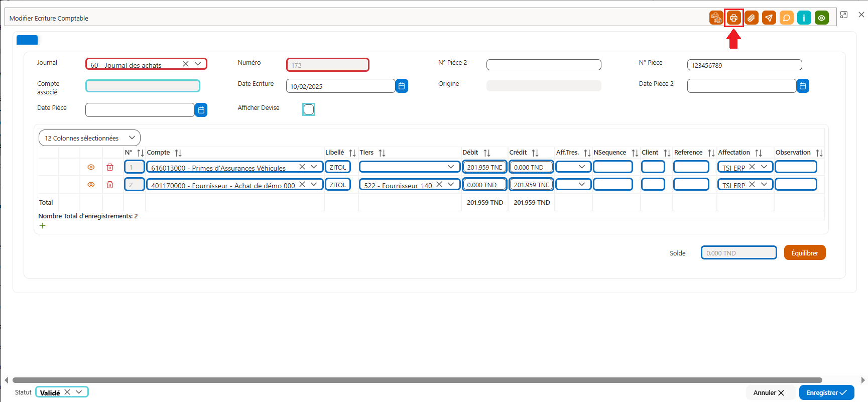Click the paper plane send icon
868x402 pixels.
tap(769, 18)
